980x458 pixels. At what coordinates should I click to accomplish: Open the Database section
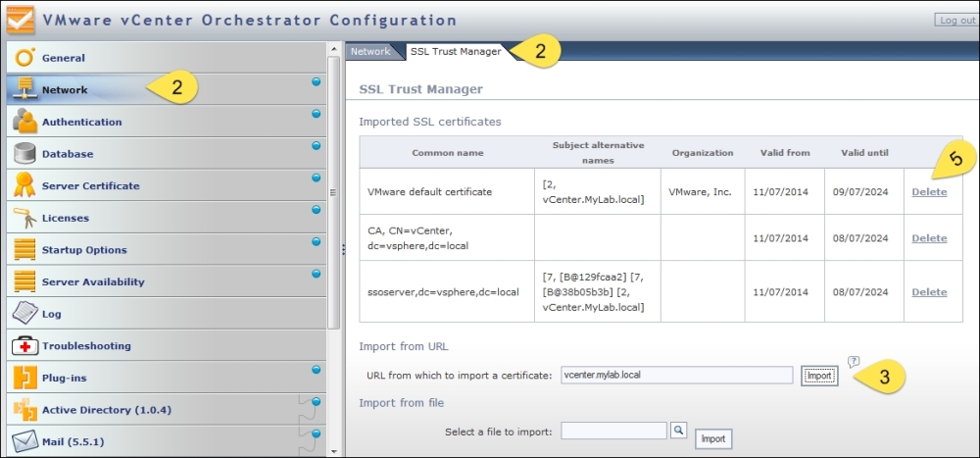pyautogui.click(x=167, y=153)
